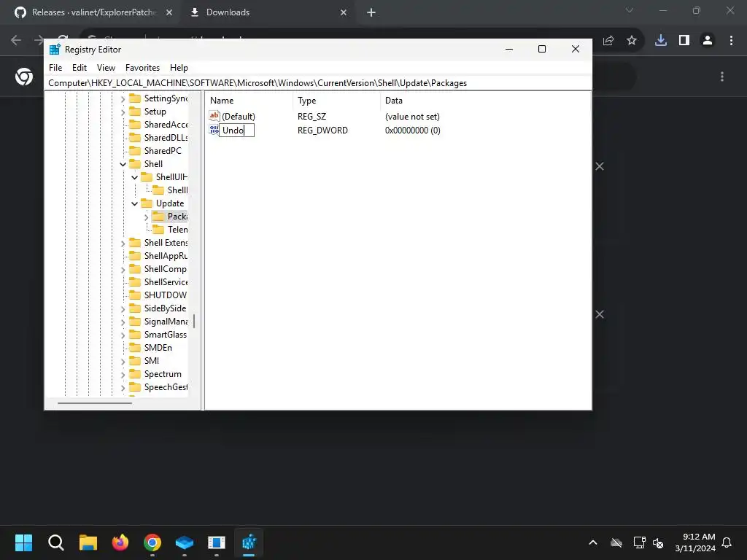747x560 pixels.
Task: Click the Chrome share page icon
Action: (608, 41)
